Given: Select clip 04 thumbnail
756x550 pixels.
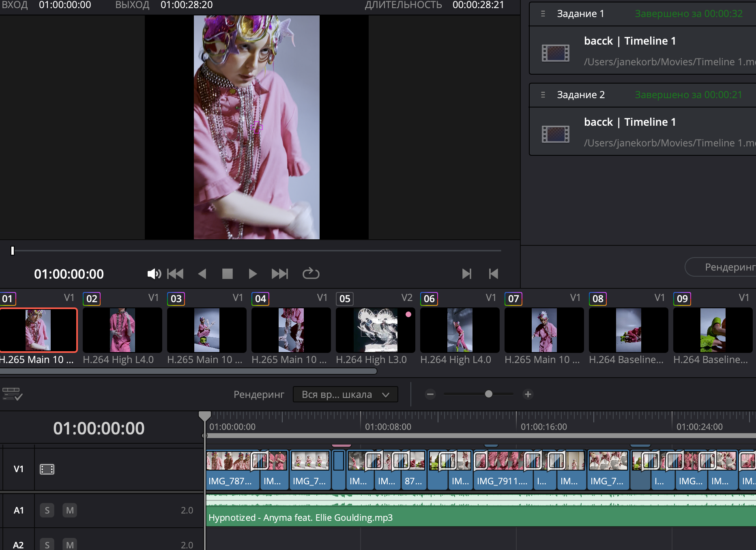Looking at the screenshot, I should [291, 330].
